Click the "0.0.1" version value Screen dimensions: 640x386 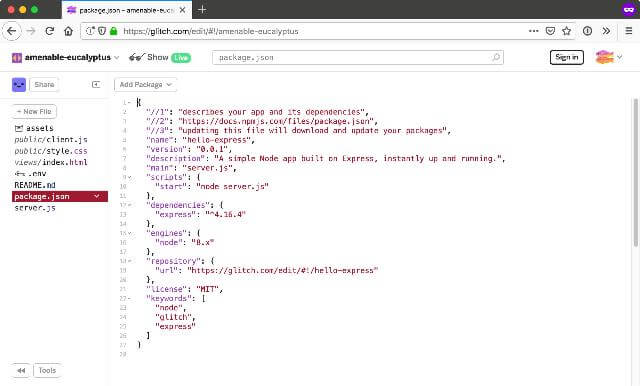pyautogui.click(x=212, y=149)
